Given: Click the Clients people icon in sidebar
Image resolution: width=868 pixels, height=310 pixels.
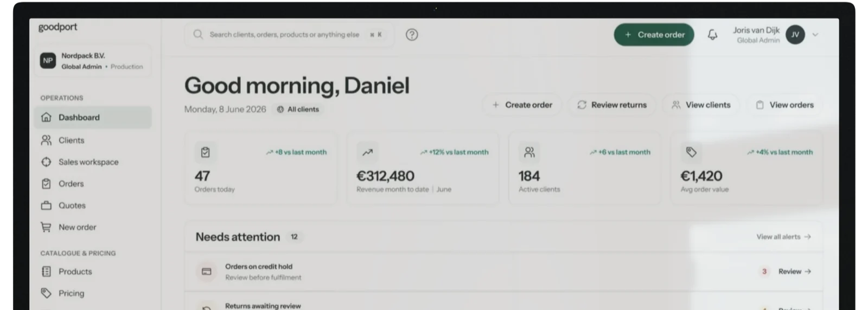Looking at the screenshot, I should pos(46,140).
